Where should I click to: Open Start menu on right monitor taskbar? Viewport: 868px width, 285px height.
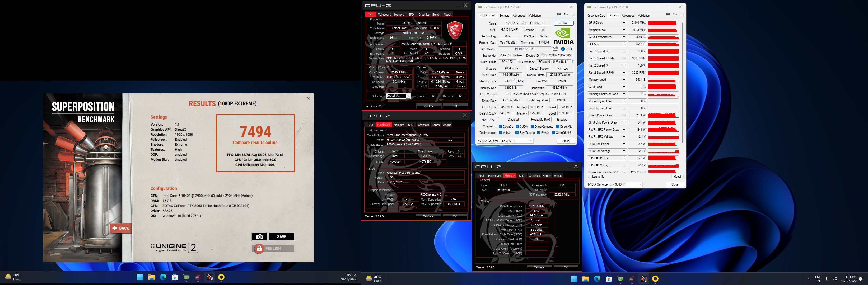pyautogui.click(x=574, y=279)
